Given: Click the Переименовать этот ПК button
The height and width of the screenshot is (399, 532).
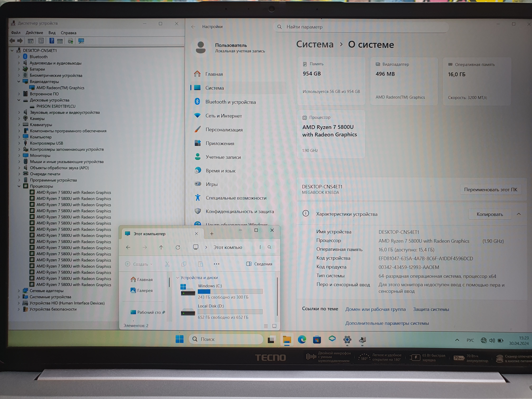Looking at the screenshot, I should click(x=490, y=190).
